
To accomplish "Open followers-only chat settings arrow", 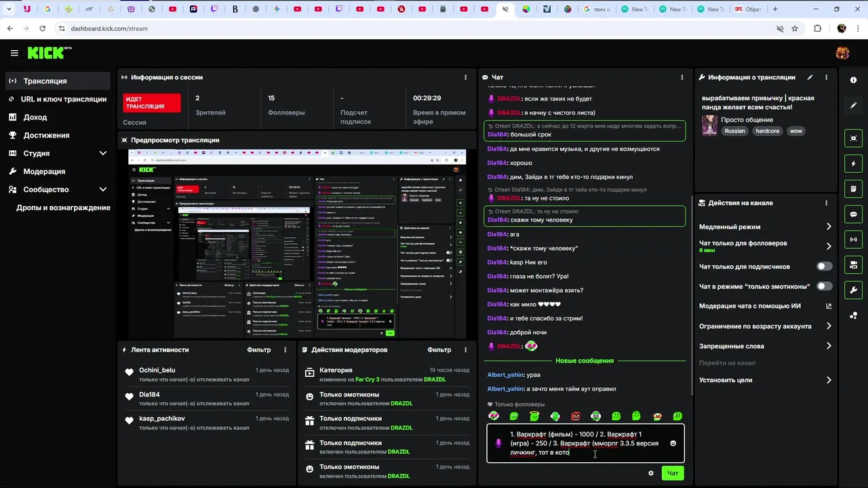I will coord(829,246).
